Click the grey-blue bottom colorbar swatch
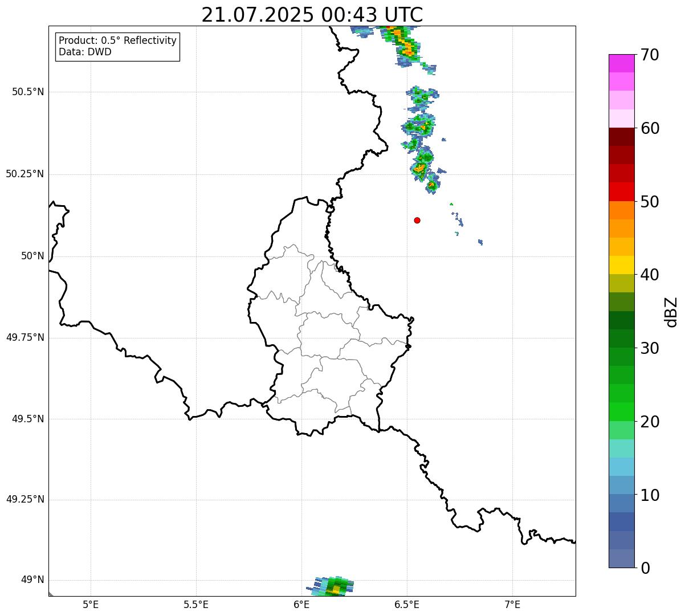The width and height of the screenshot is (685, 616). [x=621, y=558]
